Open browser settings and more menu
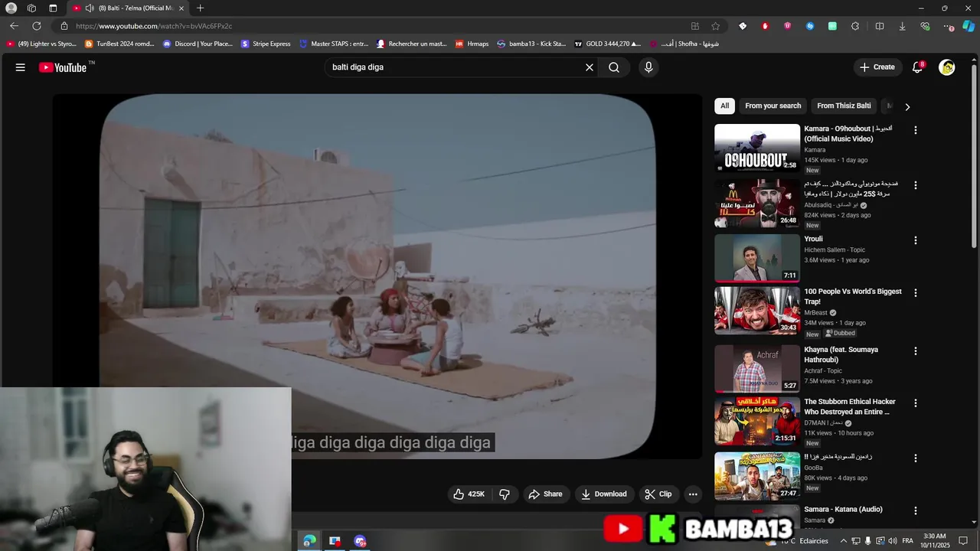The height and width of the screenshot is (551, 980). pyautogui.click(x=949, y=26)
